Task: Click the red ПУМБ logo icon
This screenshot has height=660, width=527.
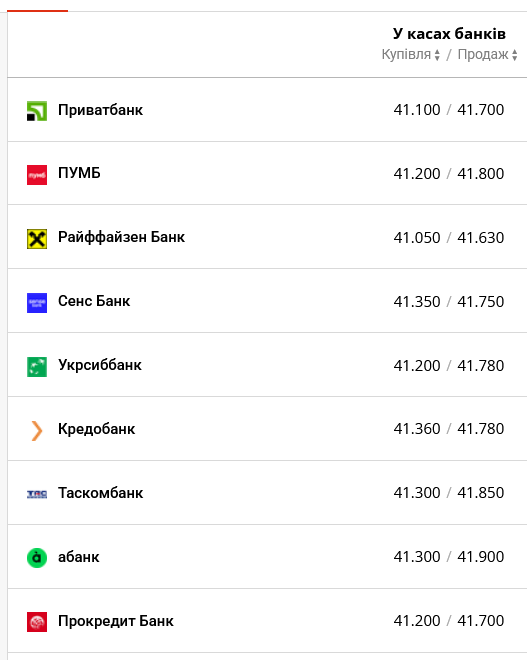Action: coord(37,175)
